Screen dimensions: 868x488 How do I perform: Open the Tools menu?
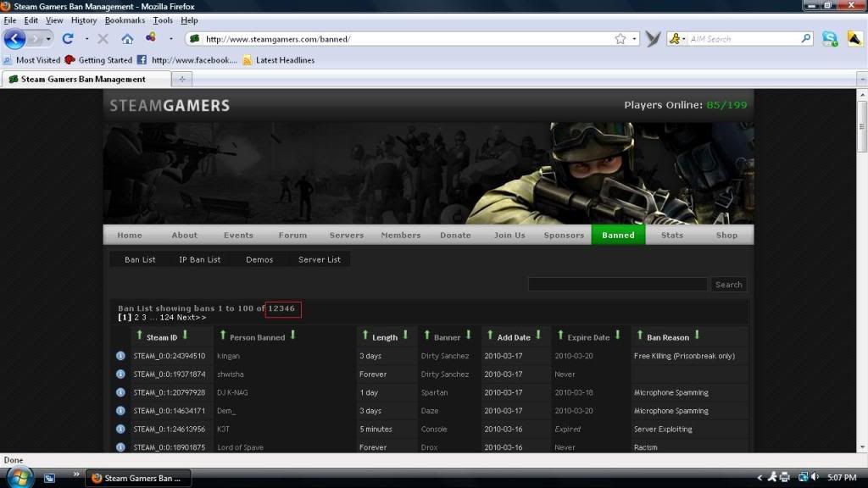163,20
